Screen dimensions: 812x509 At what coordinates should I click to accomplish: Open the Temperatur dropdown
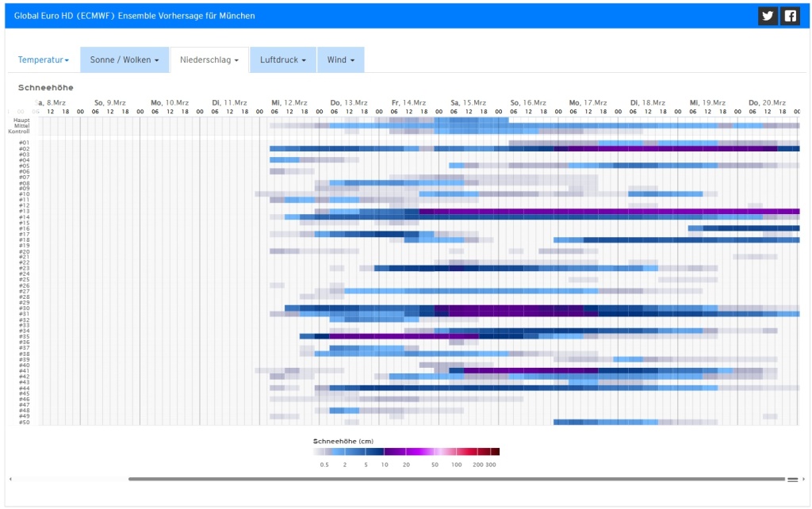44,60
